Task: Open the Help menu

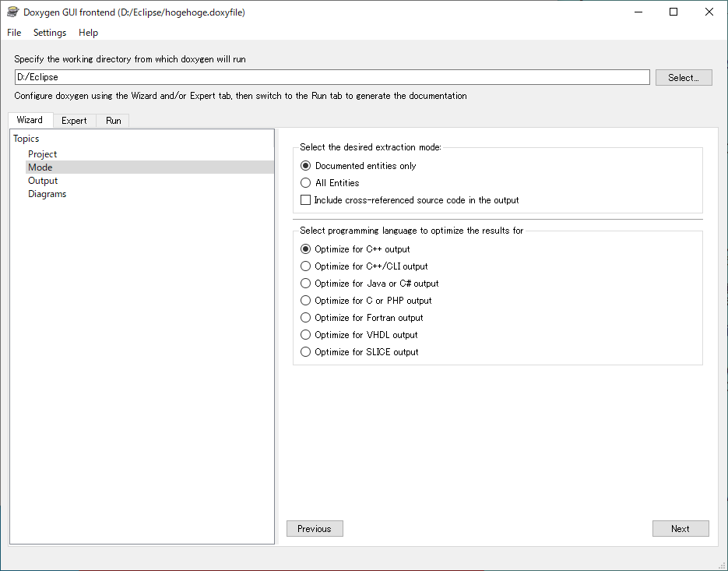Action: 88,33
